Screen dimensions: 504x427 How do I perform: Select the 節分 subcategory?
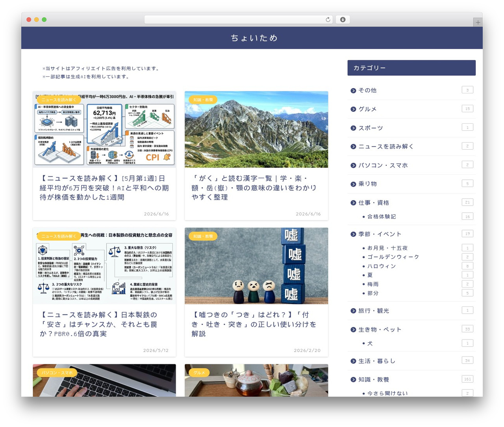click(x=373, y=293)
